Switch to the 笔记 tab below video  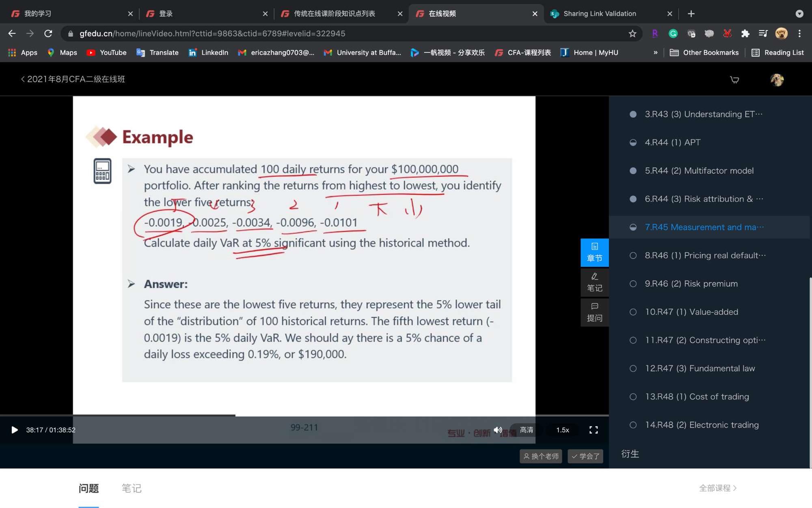click(132, 488)
